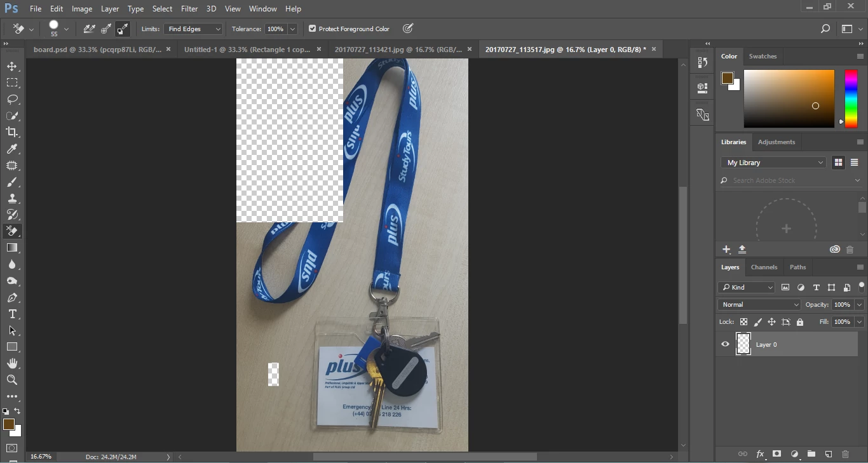The height and width of the screenshot is (463, 868).
Task: Open the Fill dropdown arrow
Action: pyautogui.click(x=859, y=322)
